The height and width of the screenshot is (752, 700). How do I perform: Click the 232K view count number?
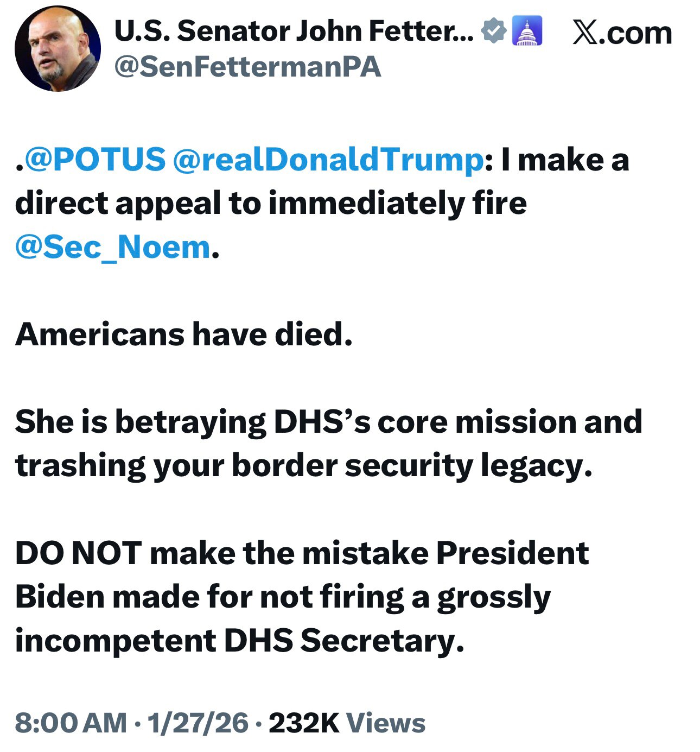(x=303, y=723)
